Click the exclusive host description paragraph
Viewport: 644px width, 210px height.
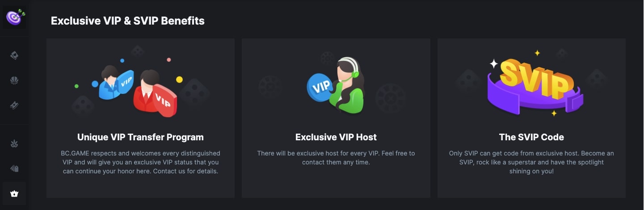point(336,158)
